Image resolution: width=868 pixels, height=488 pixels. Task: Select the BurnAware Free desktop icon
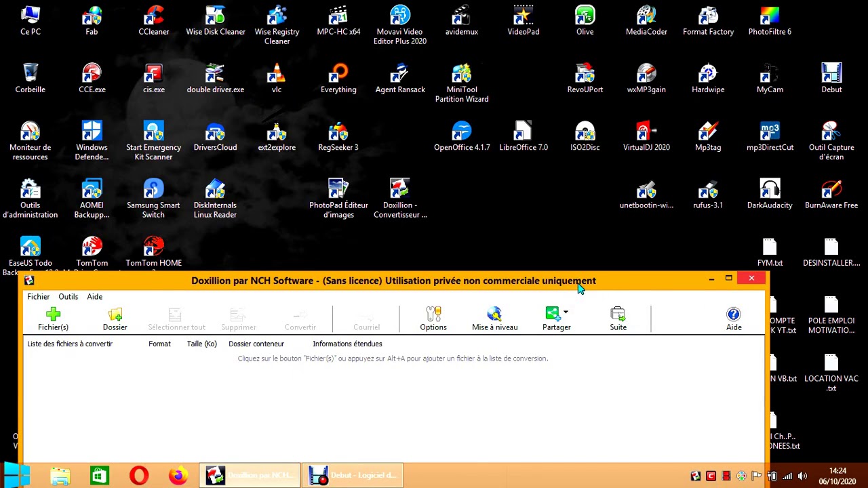pyautogui.click(x=831, y=194)
